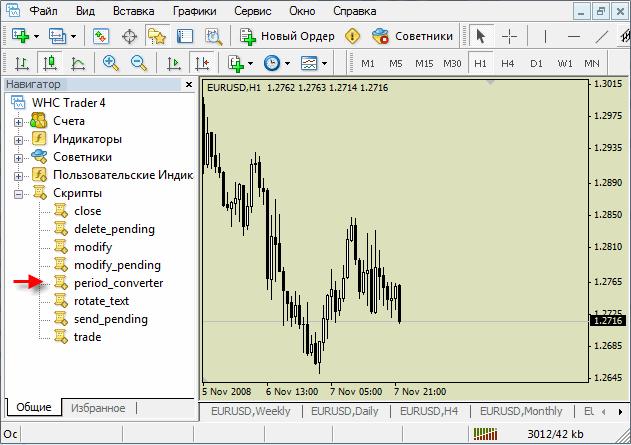This screenshot has width=631, height=445.
Task: Click the 1.2716 price label on axis
Action: click(x=607, y=321)
